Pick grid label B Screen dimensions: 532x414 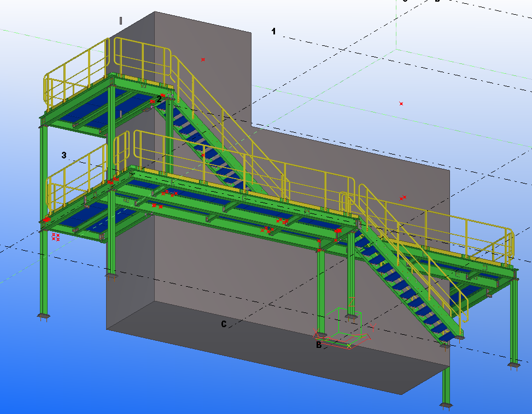[318, 345]
